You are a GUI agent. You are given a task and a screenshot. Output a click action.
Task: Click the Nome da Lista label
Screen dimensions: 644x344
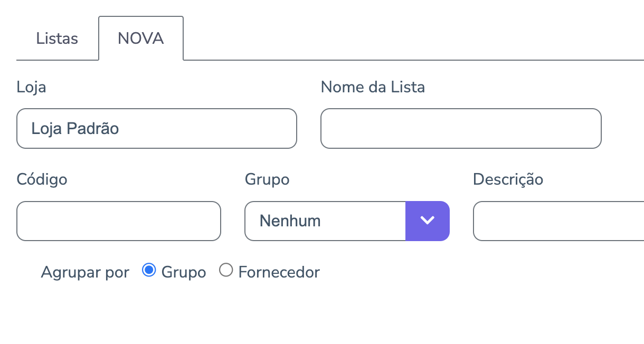(x=373, y=87)
